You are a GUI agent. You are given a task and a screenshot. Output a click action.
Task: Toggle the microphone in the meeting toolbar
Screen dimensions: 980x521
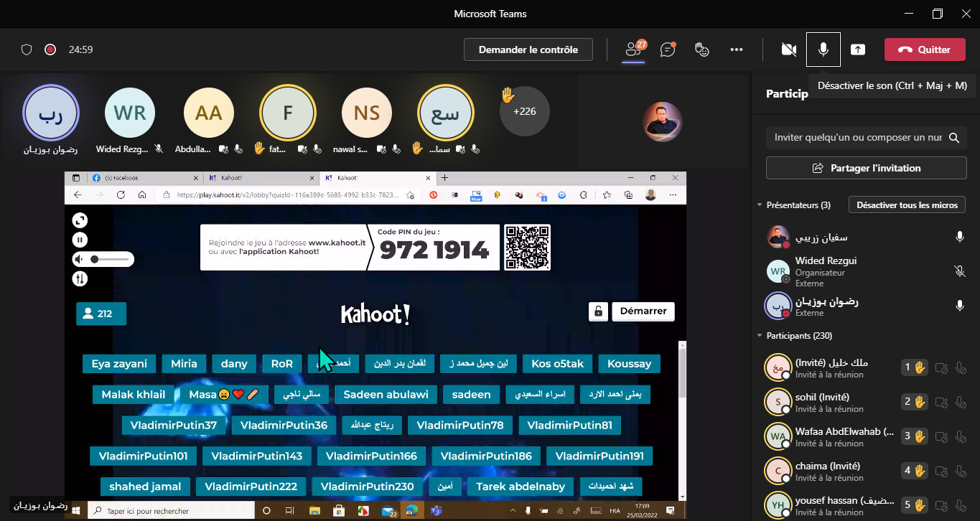click(x=823, y=50)
